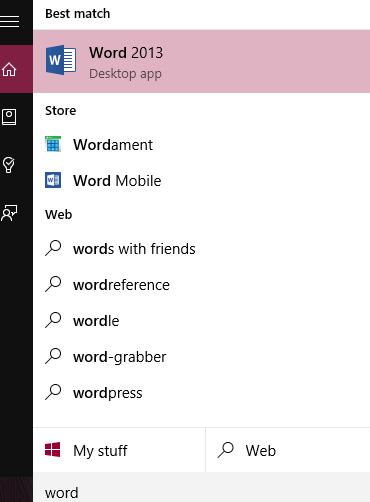Click the Store section heading

[61, 110]
